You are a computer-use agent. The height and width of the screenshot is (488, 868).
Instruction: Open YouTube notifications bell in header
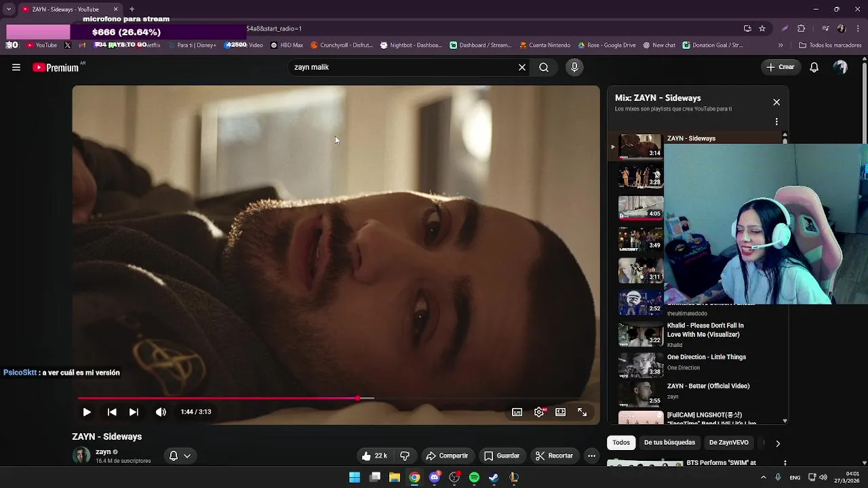[x=814, y=67]
